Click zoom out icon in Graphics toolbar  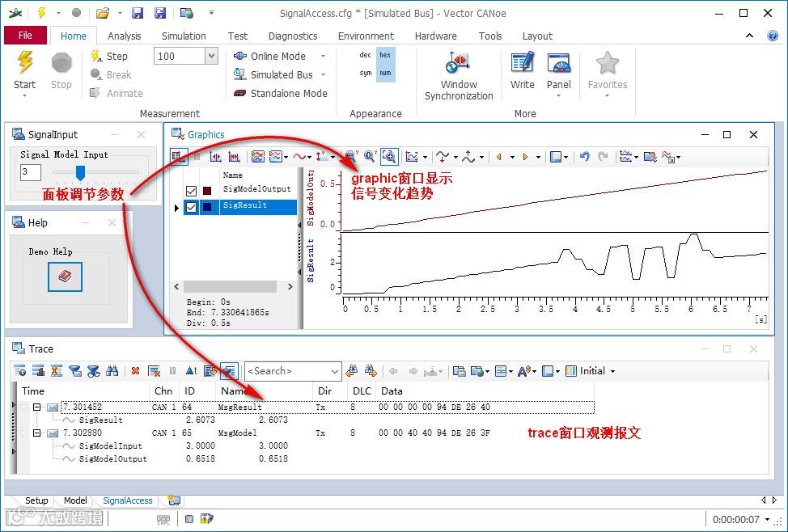click(351, 157)
